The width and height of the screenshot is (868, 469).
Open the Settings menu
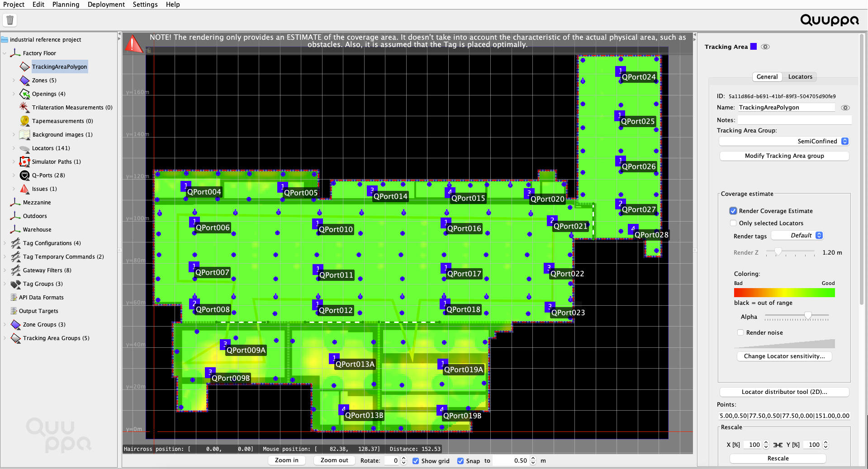tap(145, 5)
